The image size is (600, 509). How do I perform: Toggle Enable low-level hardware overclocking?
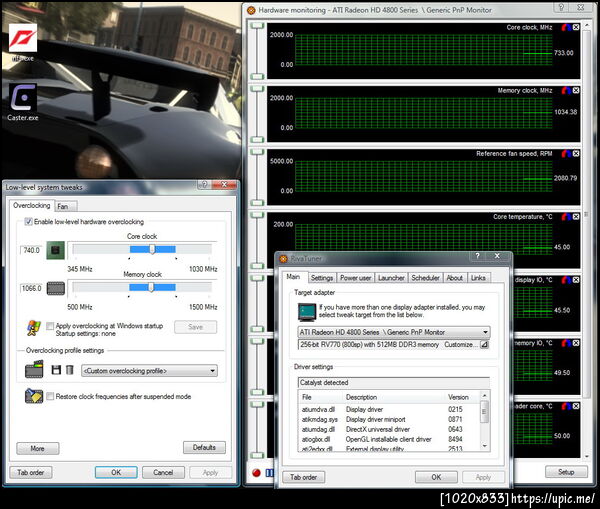28,222
